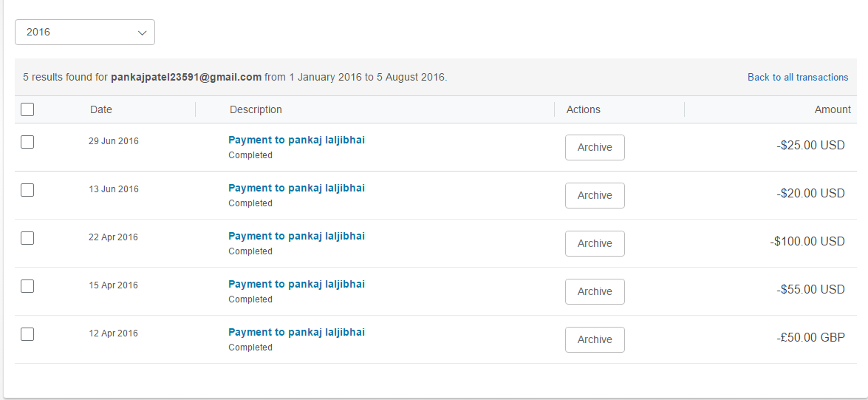Check the 13 Jun 2016 transaction box
Viewport: 868px width, 400px height.
coord(27,190)
